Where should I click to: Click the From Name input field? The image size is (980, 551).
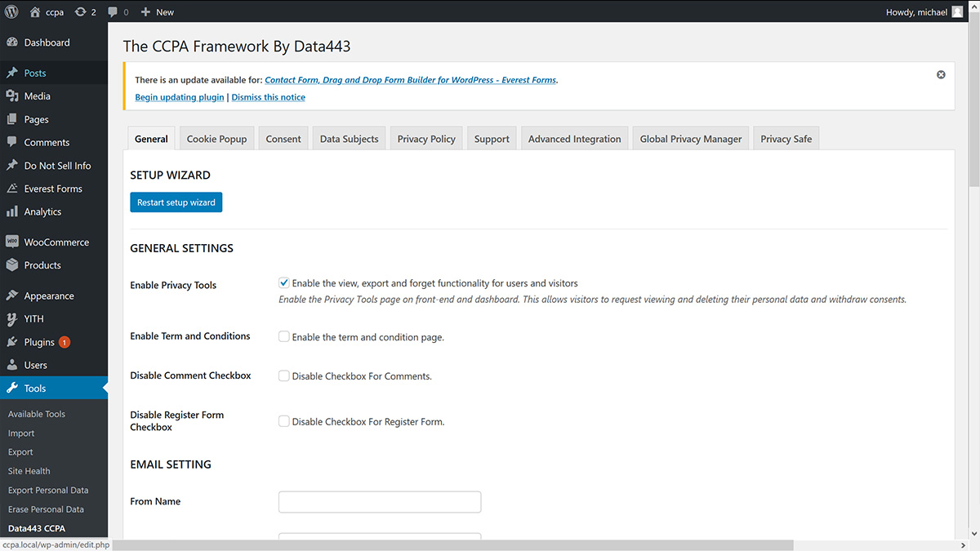pyautogui.click(x=380, y=502)
